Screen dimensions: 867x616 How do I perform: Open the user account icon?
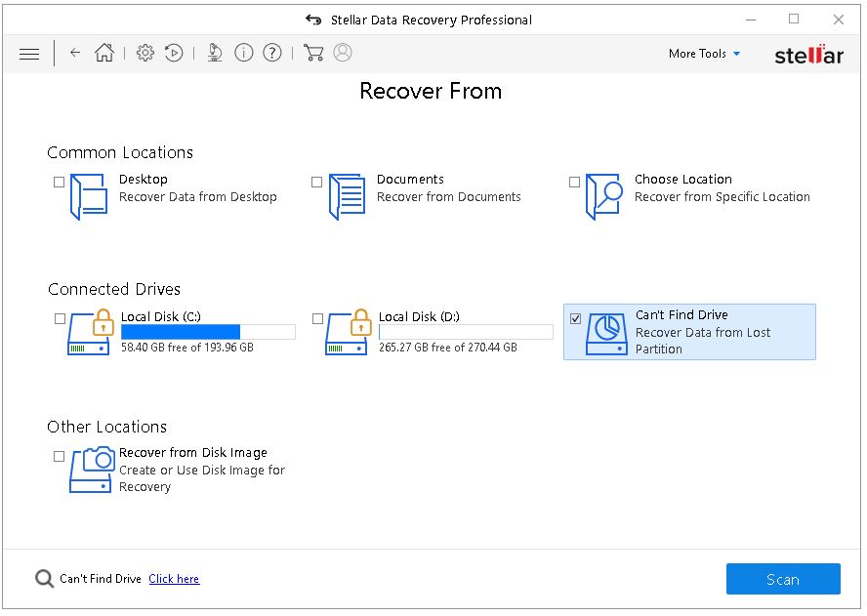(343, 53)
